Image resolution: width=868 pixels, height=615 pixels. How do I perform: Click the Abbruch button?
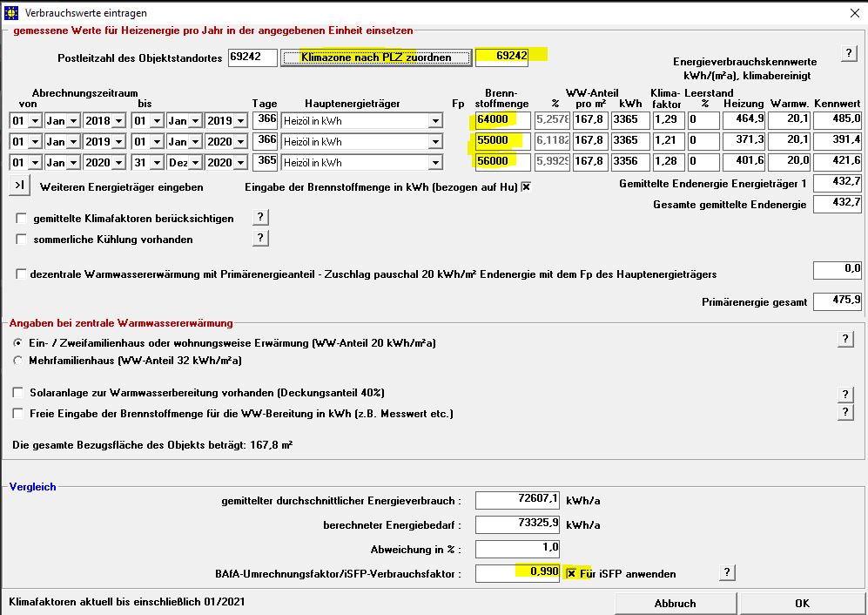point(676,604)
